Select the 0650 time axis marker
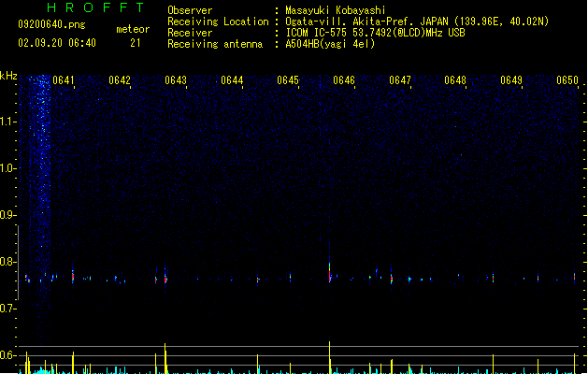Viewport: 588px width, 374px height. coord(567,80)
